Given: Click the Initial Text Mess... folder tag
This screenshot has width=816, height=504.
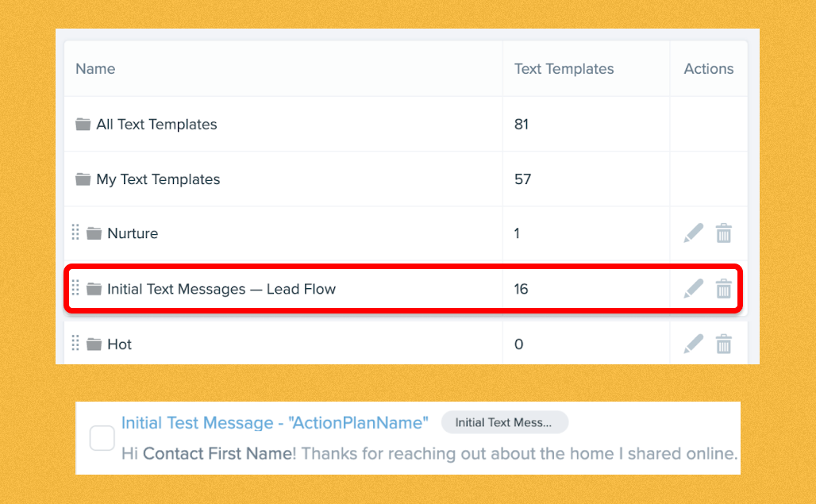Looking at the screenshot, I should pos(504,422).
